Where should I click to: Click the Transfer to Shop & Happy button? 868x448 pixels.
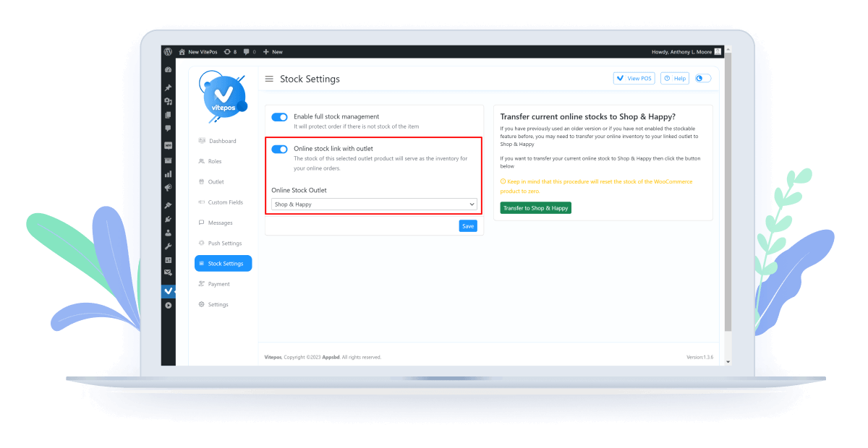(535, 208)
